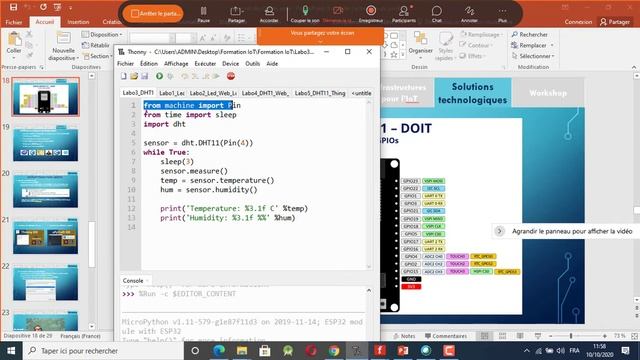
Task: Click the Save icon in Thonny toolbar
Action: (144, 76)
